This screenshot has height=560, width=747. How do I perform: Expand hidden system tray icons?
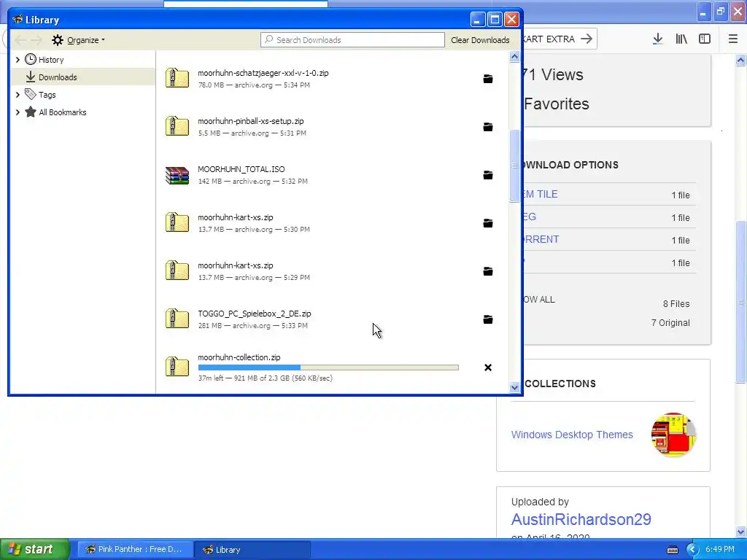pos(692,550)
